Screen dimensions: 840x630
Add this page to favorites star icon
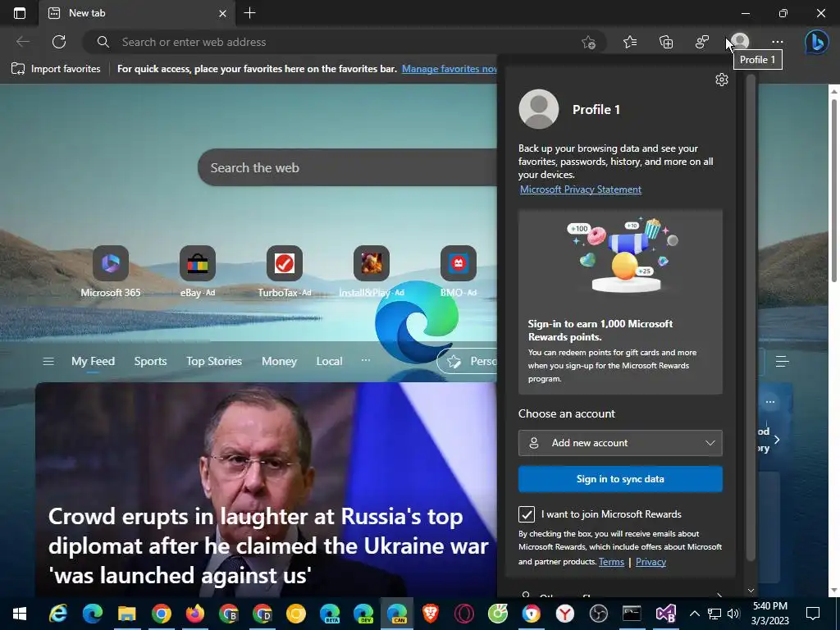pyautogui.click(x=588, y=43)
